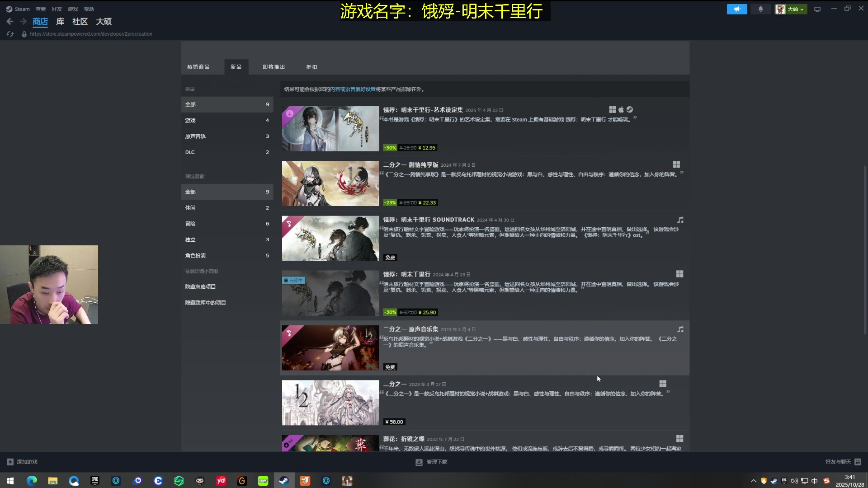Switch to the 即将推出 tab

(273, 67)
